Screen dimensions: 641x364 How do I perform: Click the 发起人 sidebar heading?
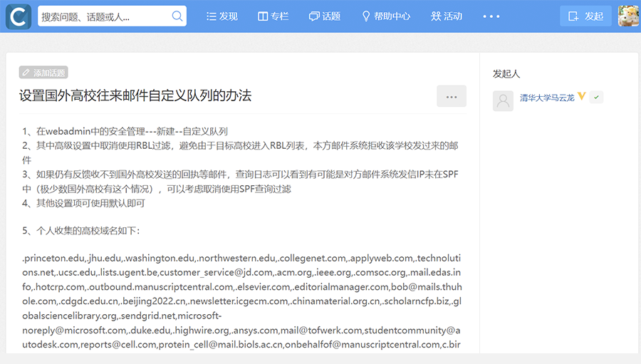click(506, 73)
